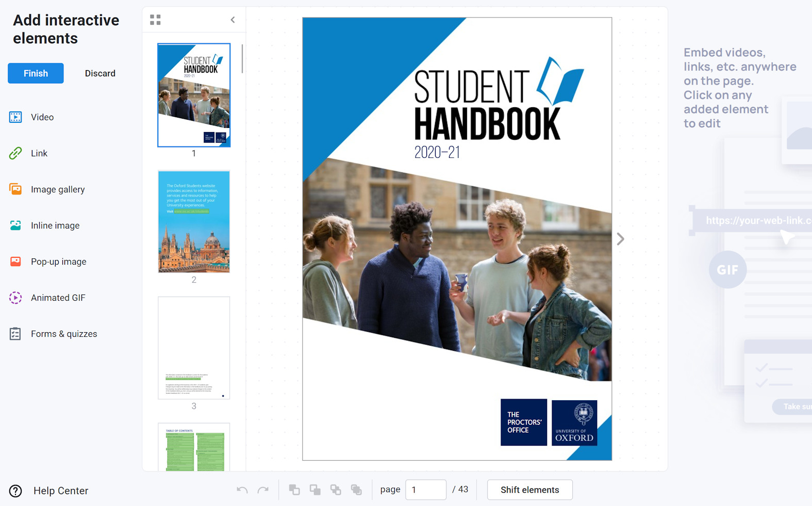The height and width of the screenshot is (506, 812).
Task: Select the Animated GIF icon
Action: click(15, 298)
